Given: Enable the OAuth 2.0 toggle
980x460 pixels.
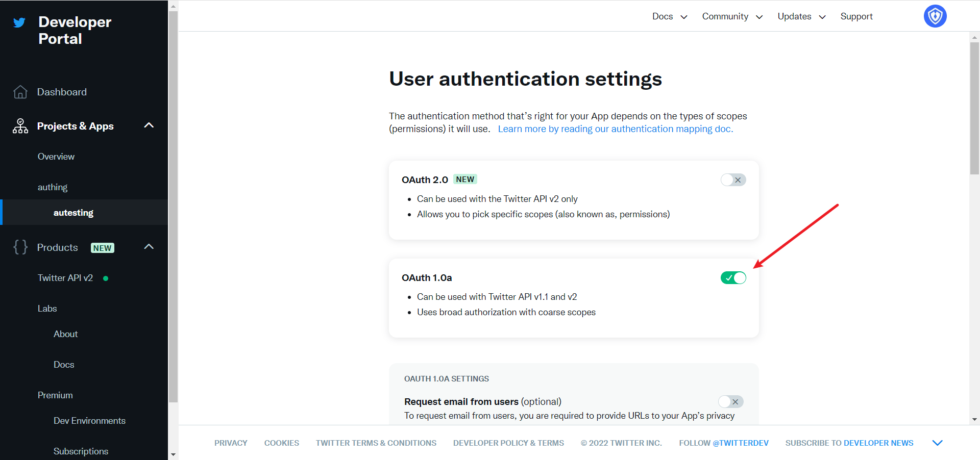Looking at the screenshot, I should [733, 180].
